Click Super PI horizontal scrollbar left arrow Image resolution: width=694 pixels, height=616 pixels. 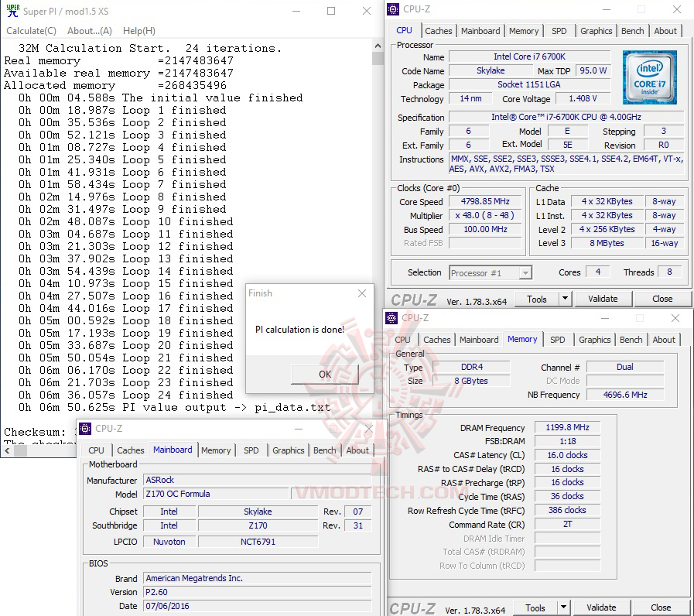pos(7,451)
